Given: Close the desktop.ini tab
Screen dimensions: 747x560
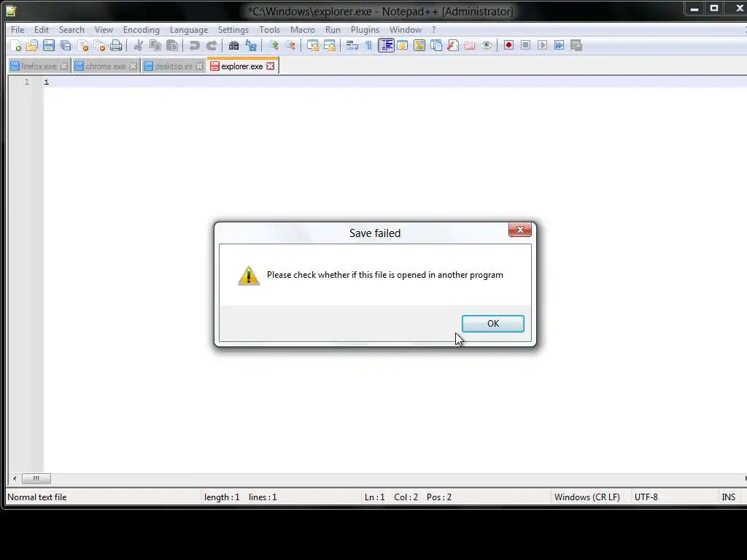Looking at the screenshot, I should 200,66.
